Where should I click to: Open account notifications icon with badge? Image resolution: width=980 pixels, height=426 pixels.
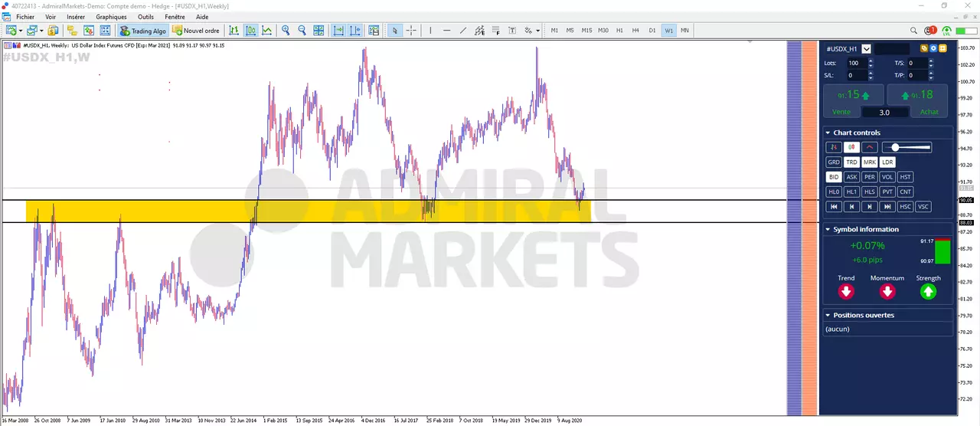[x=930, y=31]
